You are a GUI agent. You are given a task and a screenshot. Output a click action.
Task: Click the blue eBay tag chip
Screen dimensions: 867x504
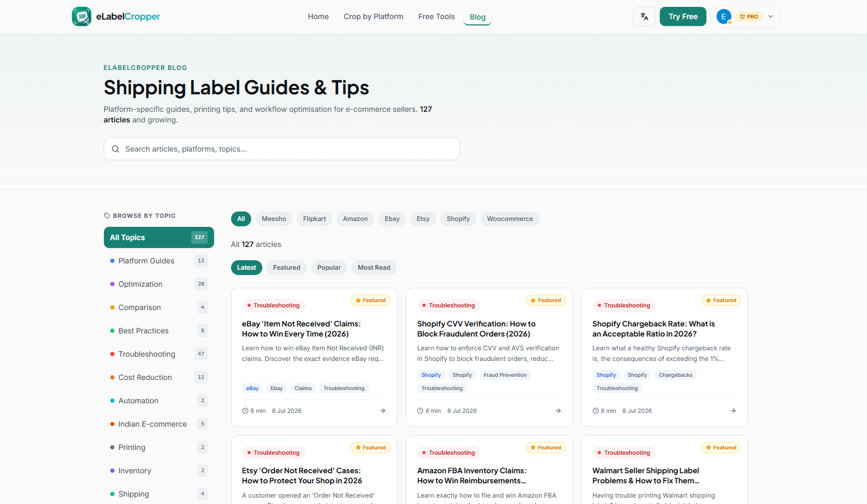pos(252,388)
